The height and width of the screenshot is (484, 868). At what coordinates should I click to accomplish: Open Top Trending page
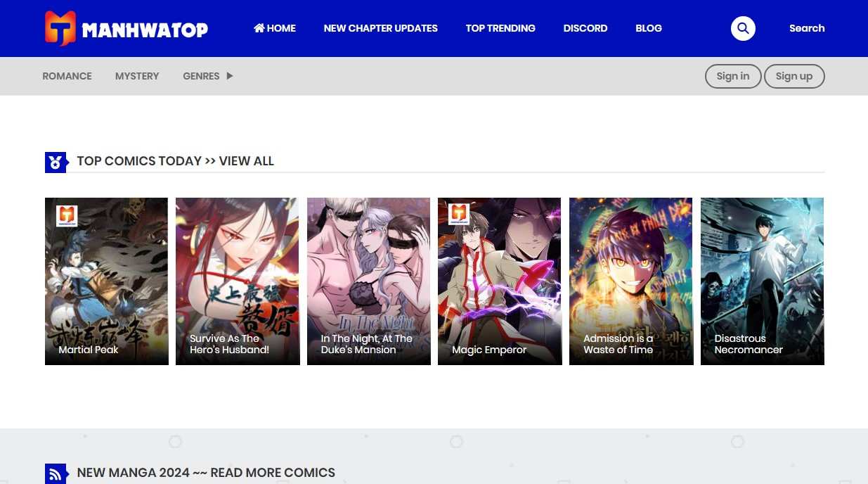(500, 28)
